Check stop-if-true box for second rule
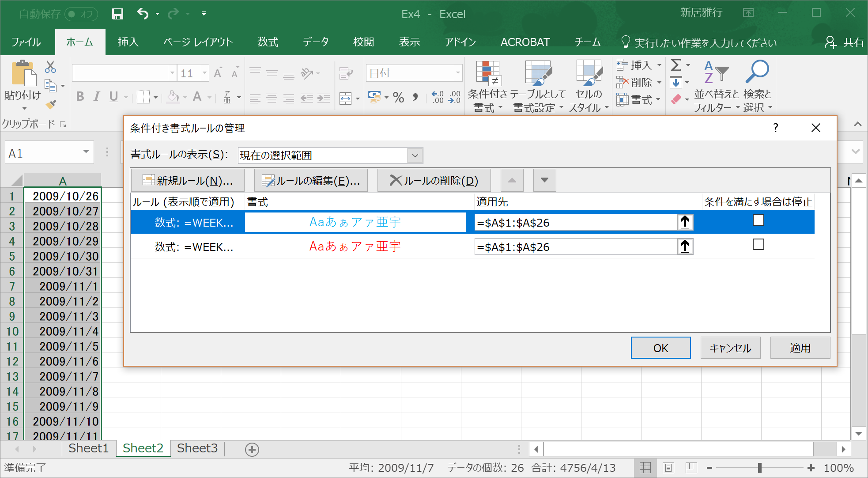 click(758, 244)
